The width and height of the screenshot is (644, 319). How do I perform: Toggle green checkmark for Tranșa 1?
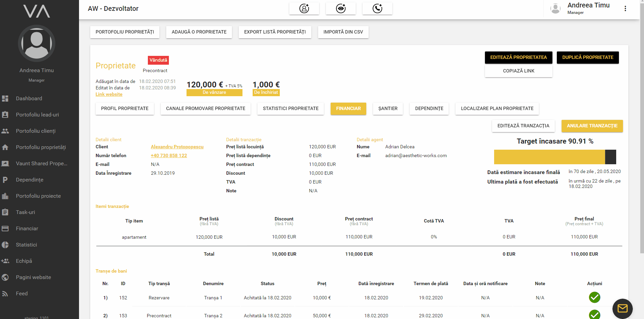pyautogui.click(x=594, y=297)
